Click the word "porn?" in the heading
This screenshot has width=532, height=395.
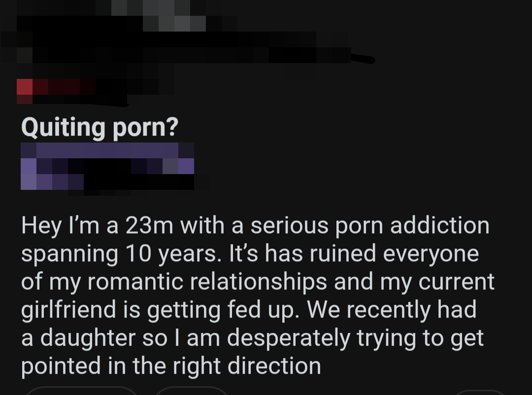[x=145, y=128]
